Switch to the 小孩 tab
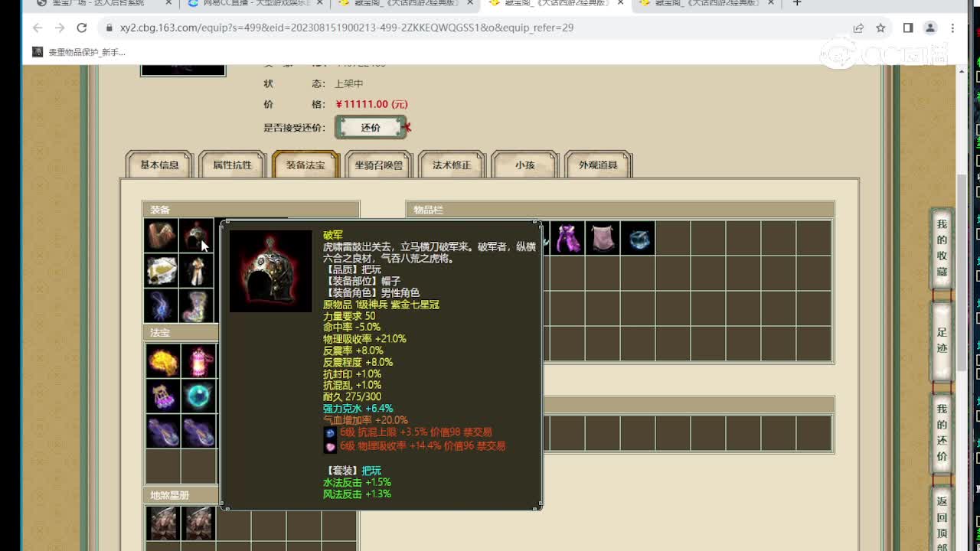The height and width of the screenshot is (551, 980). pyautogui.click(x=524, y=165)
